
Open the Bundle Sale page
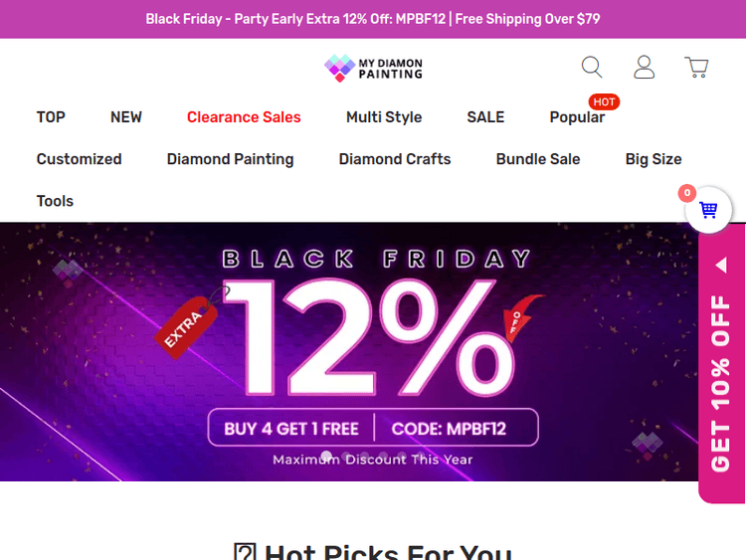[x=538, y=159]
